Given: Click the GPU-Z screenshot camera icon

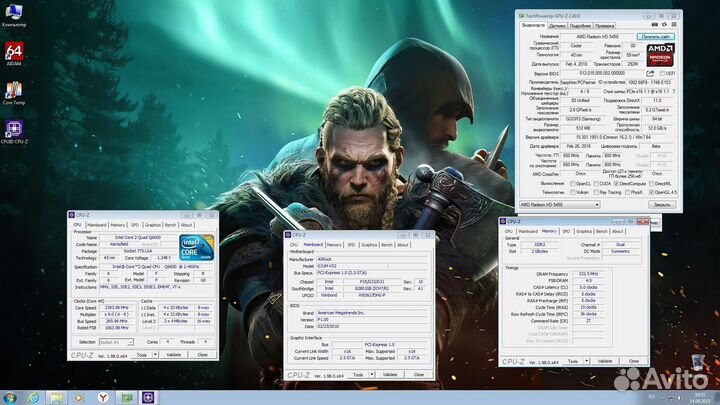Looking at the screenshot, I should point(655,25).
